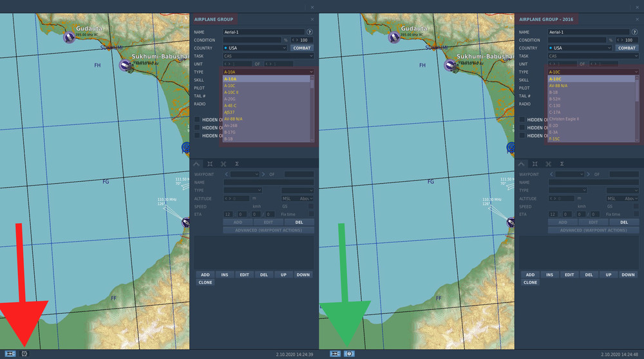Click the CLONE button in the right panel
Screen dimensions: 644x359
(530, 282)
